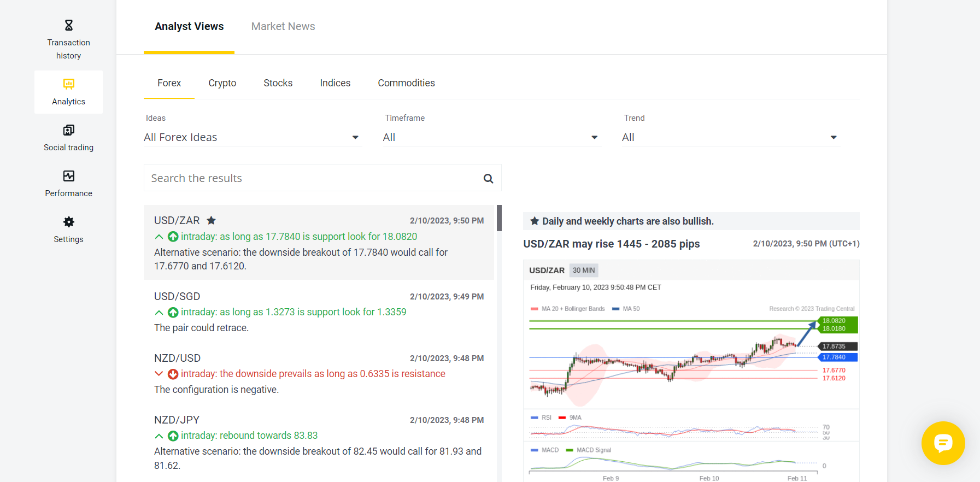Click the ideas list scrollbar thumb
Screen dimensions: 980x482
(499, 218)
